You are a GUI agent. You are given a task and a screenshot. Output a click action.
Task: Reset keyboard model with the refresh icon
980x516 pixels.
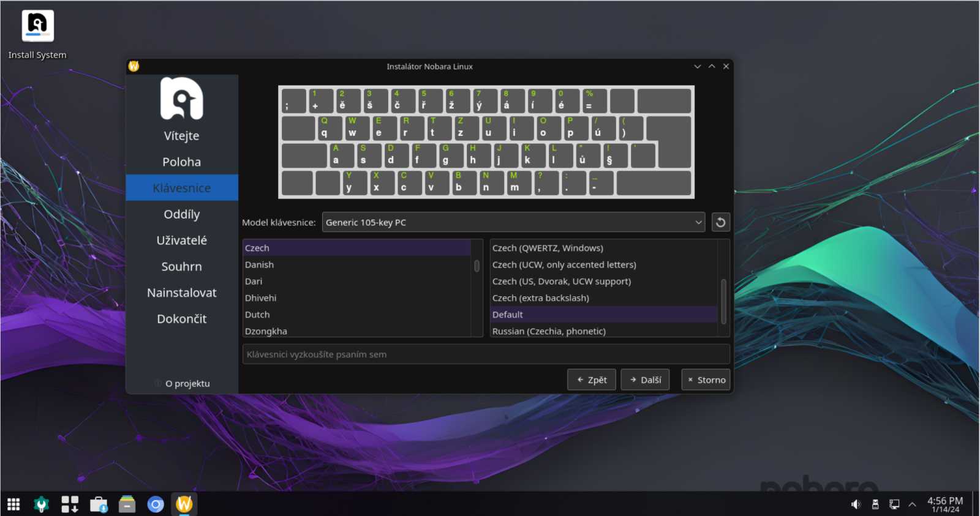[x=721, y=222]
